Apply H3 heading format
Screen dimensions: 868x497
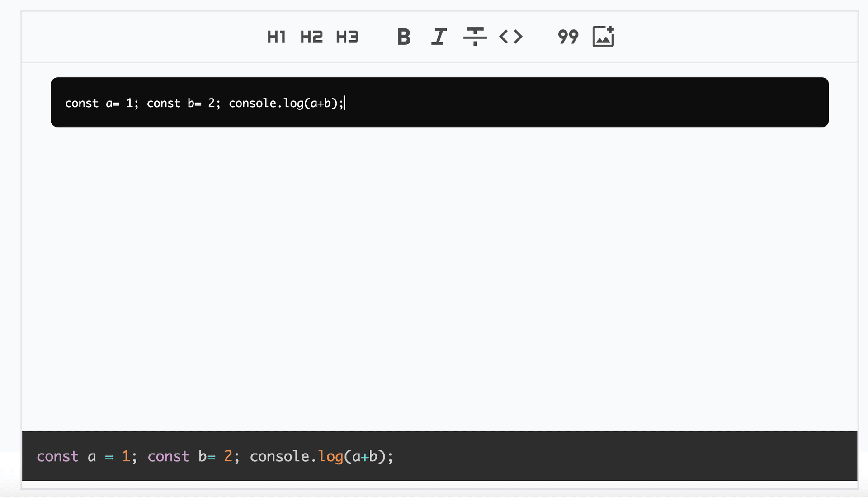pos(347,37)
